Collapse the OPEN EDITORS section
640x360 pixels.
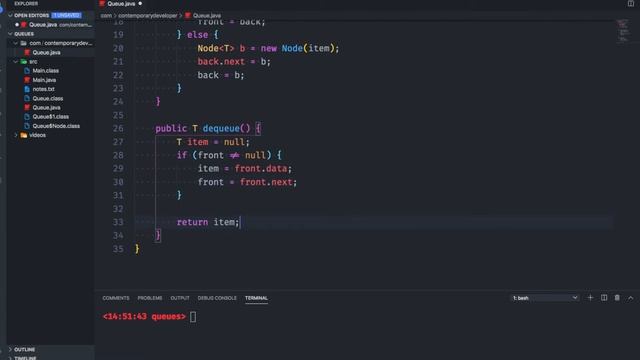tap(10, 15)
